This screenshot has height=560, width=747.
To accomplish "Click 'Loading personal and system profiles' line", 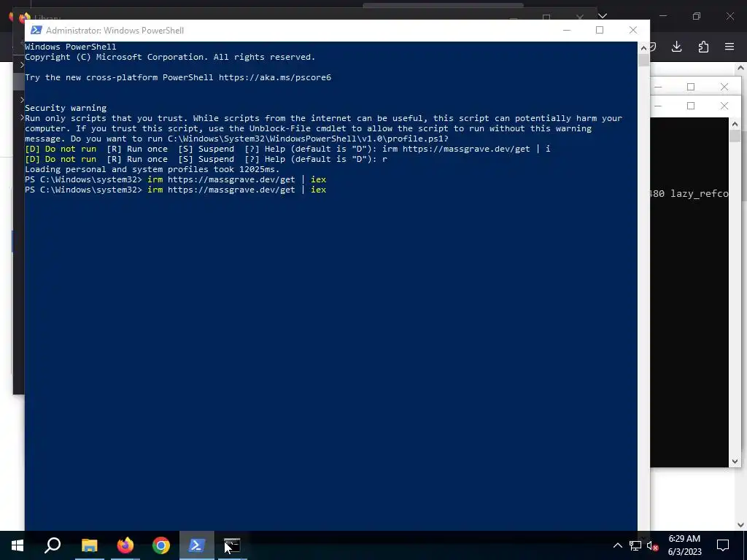I will [x=152, y=169].
